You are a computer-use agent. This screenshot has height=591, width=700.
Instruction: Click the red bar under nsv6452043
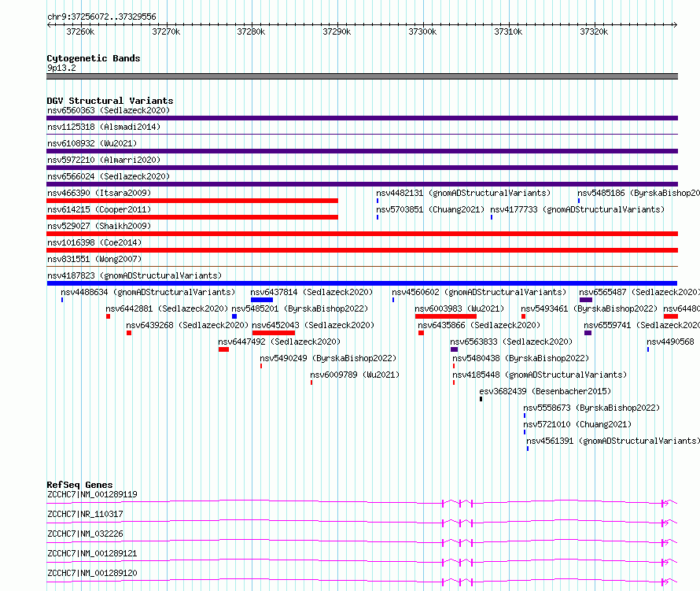(274, 333)
